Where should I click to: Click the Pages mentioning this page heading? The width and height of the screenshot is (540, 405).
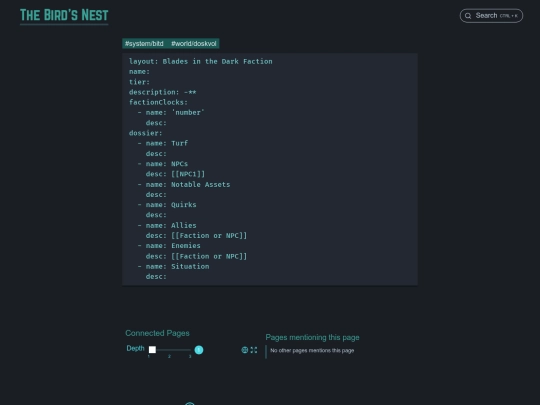point(312,338)
